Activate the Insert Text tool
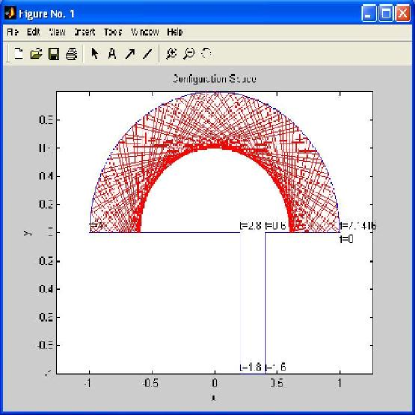Image resolution: width=415 pixels, height=415 pixels. click(x=112, y=53)
